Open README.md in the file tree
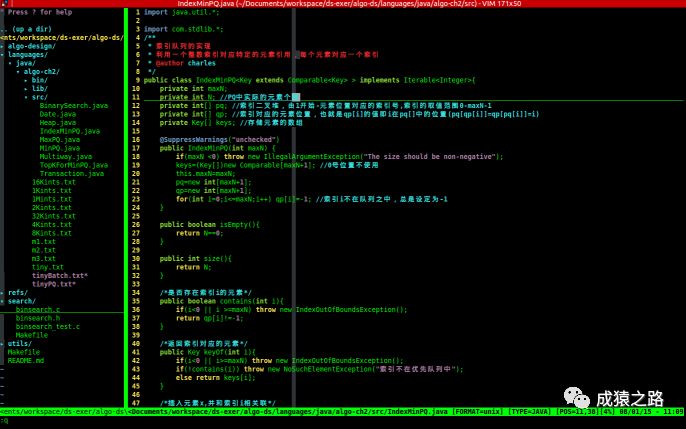Screen dimensions: 686x429 [25, 361]
